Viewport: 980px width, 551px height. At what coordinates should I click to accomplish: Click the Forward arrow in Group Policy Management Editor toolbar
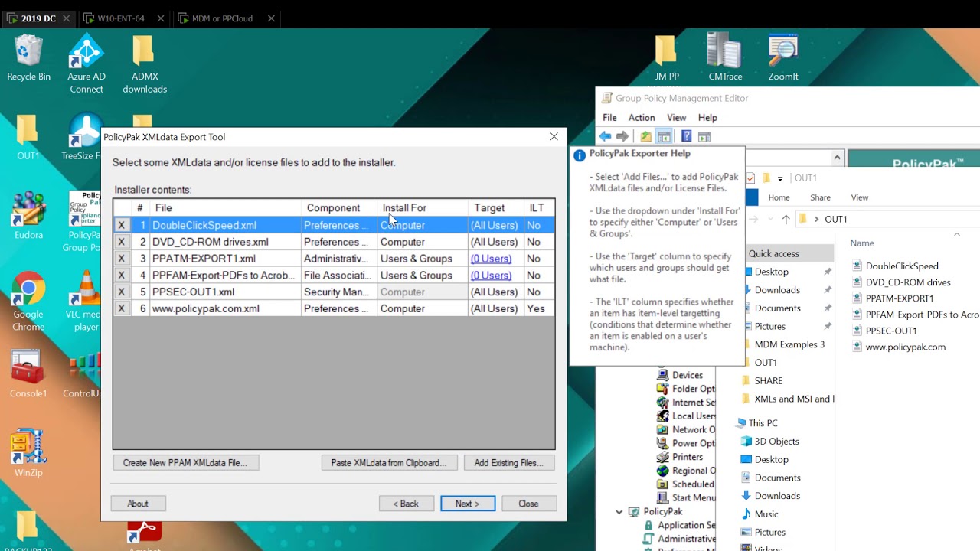622,136
